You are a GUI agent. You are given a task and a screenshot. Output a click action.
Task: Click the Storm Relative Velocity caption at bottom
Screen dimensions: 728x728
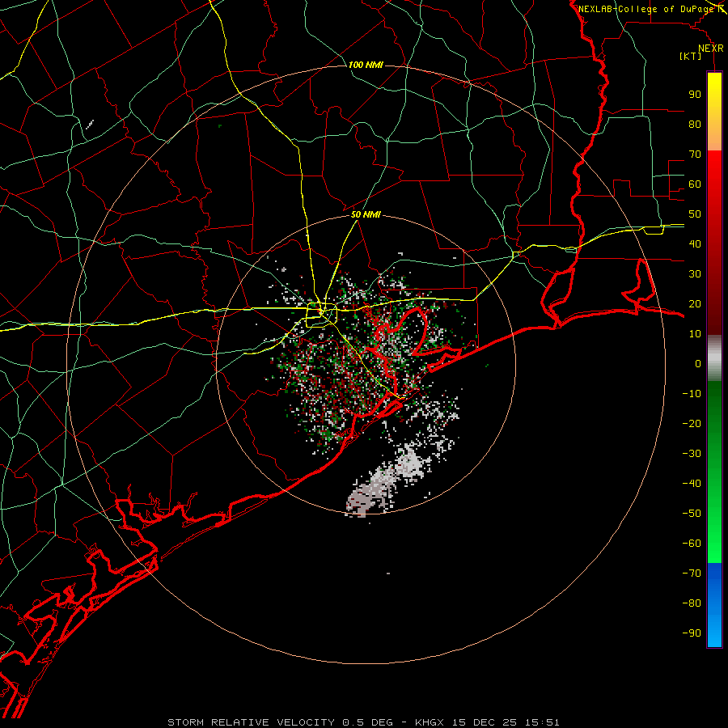[x=364, y=722]
